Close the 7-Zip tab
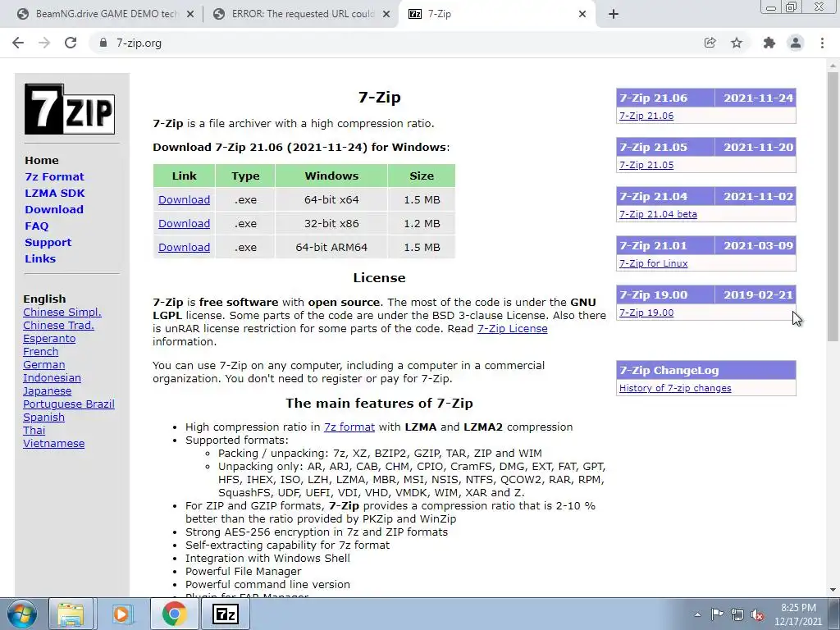Screen dimensions: 840x630 click(x=582, y=15)
